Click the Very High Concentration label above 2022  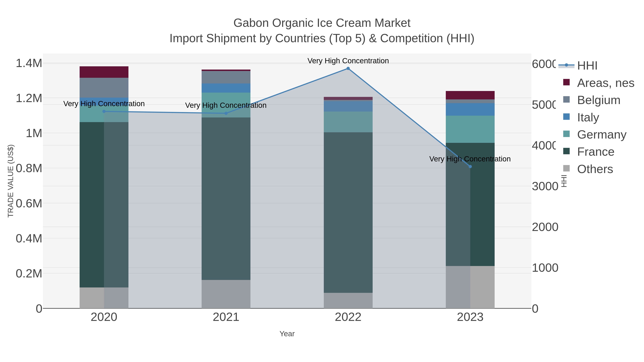(x=348, y=61)
